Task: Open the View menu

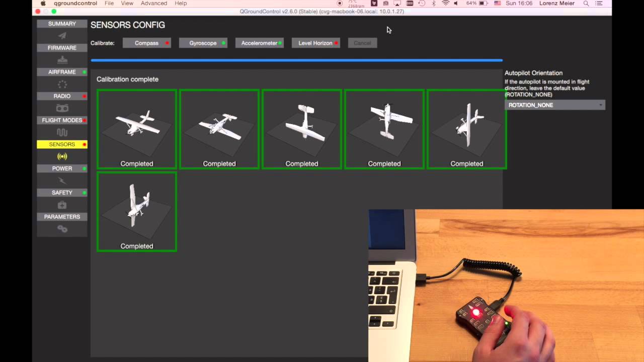Action: 127,4
